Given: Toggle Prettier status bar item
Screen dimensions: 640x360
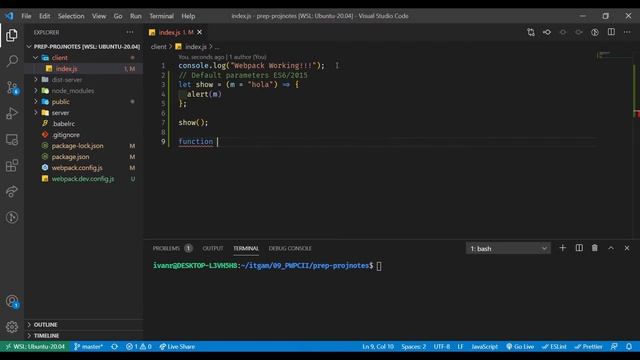Looking at the screenshot, I should 588,347.
